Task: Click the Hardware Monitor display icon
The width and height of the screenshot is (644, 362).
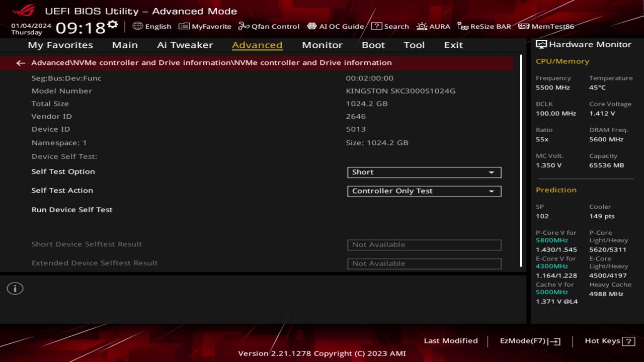Action: (541, 44)
